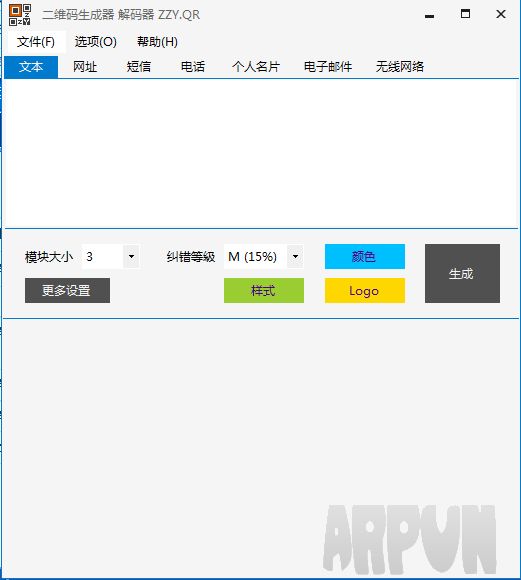
Task: Switch to the 电子邮件 tab
Action: [327, 67]
